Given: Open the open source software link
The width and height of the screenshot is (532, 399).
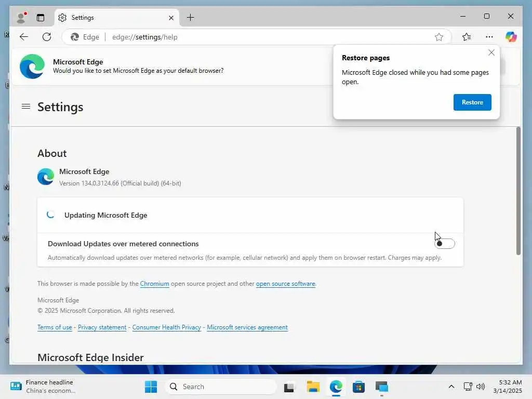Looking at the screenshot, I should [285, 284].
